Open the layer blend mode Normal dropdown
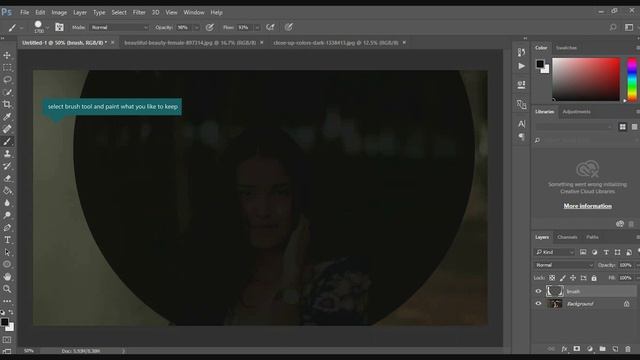640x360 pixels. (x=564, y=265)
